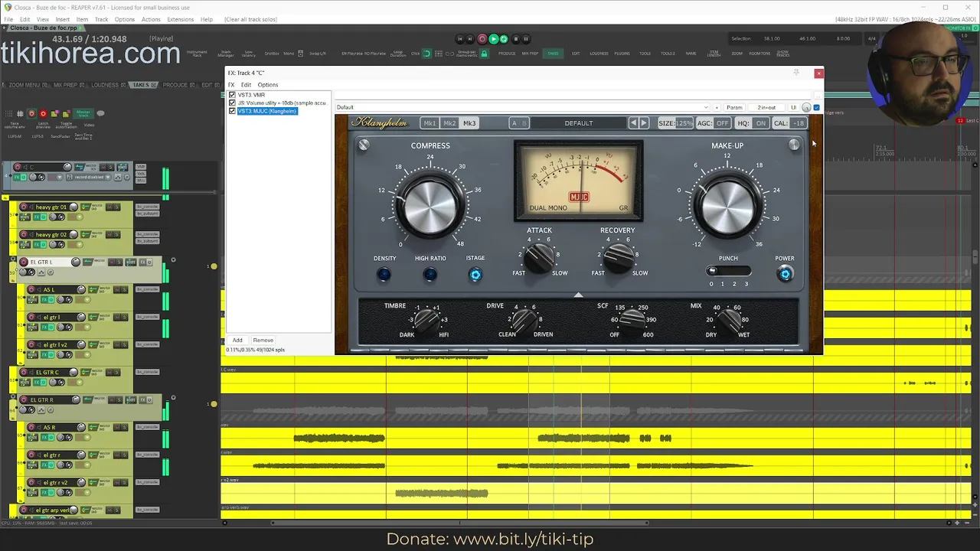Toggle the plugin bypass checkbox next to UI

816,107
